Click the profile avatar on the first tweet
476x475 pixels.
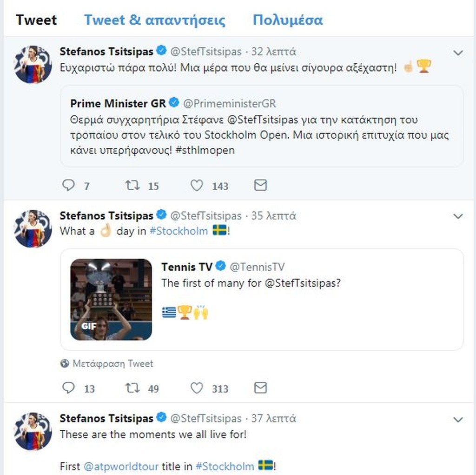(x=33, y=64)
